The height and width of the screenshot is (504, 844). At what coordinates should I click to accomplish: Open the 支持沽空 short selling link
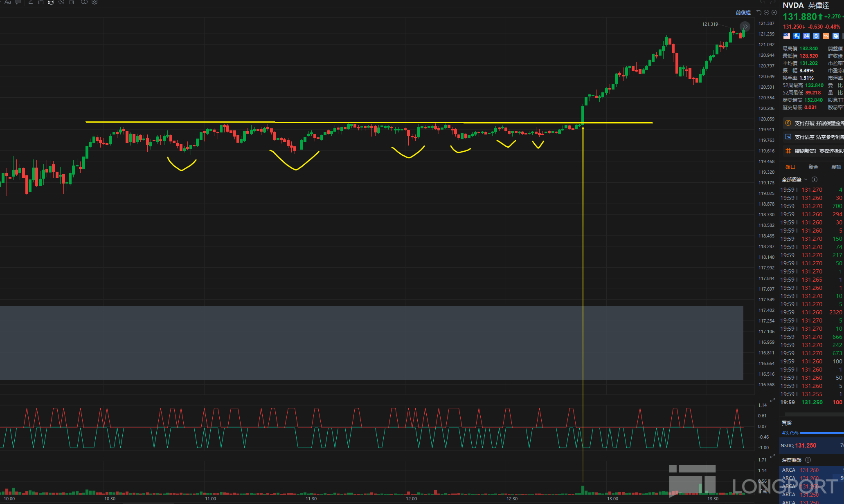click(813, 137)
